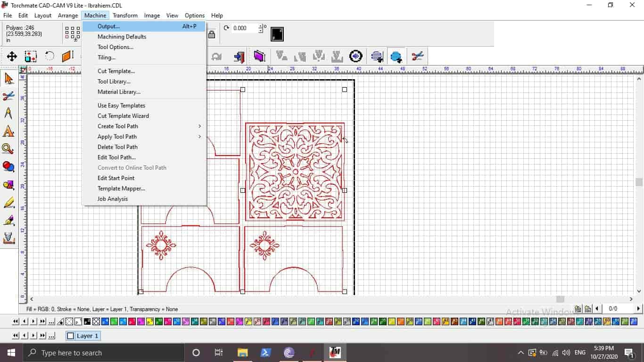Click the anchor point grid selector
Screen dimensions: 644x362
73,33
